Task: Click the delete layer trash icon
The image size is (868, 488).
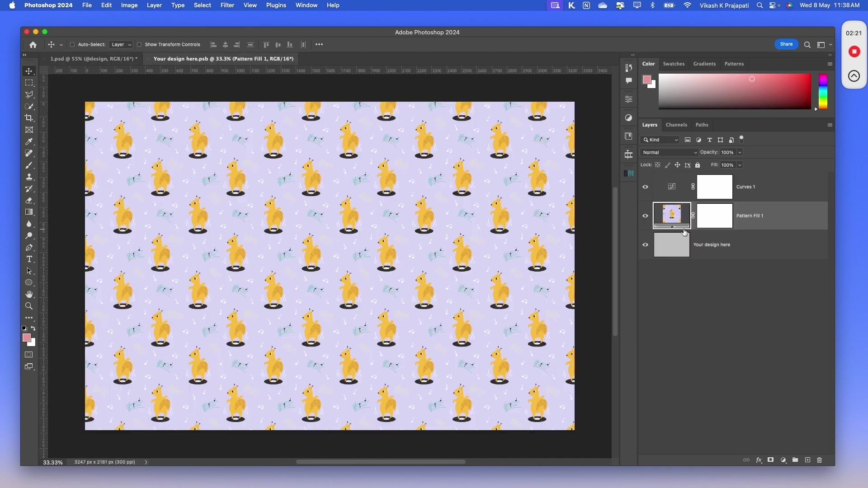Action: [819, 460]
